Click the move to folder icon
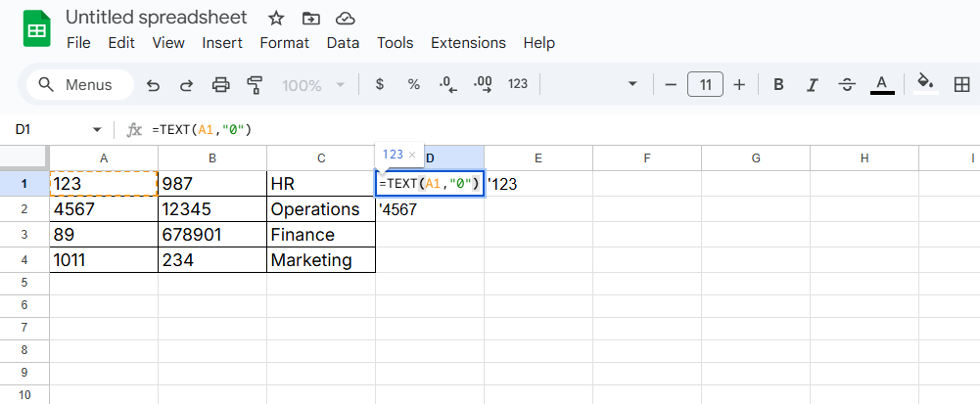The height and width of the screenshot is (404, 980). [310, 19]
